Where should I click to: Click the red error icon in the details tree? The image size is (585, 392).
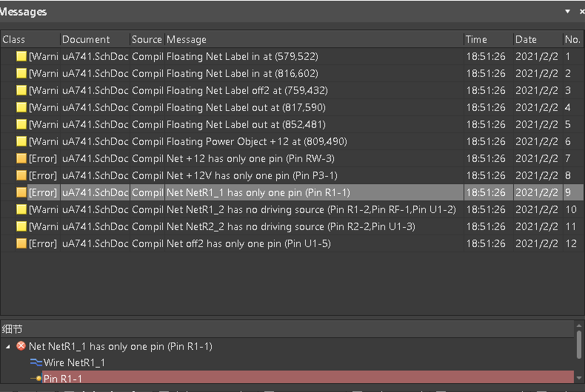[x=21, y=346]
